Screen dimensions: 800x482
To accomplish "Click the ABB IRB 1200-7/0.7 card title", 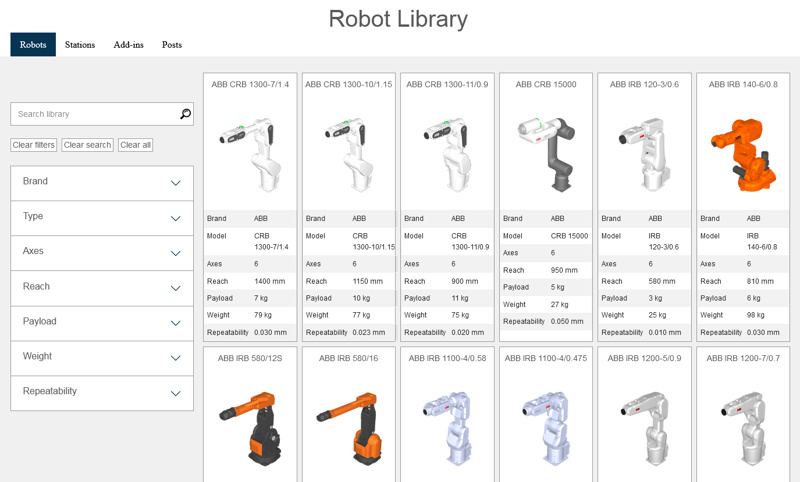I will pos(743,358).
